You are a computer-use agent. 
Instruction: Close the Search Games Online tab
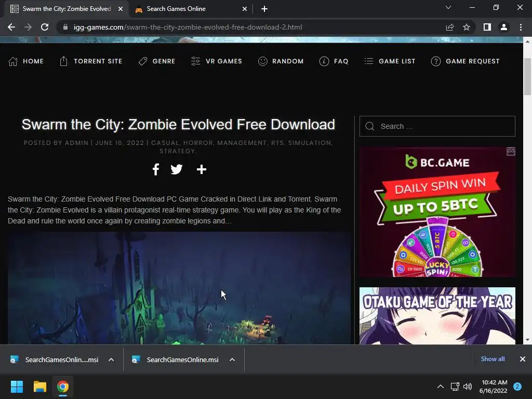[245, 9]
